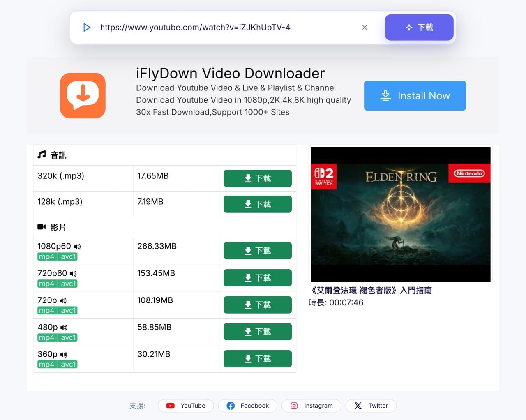Click the Facebook support chip
The height and width of the screenshot is (420, 526).
[248, 406]
